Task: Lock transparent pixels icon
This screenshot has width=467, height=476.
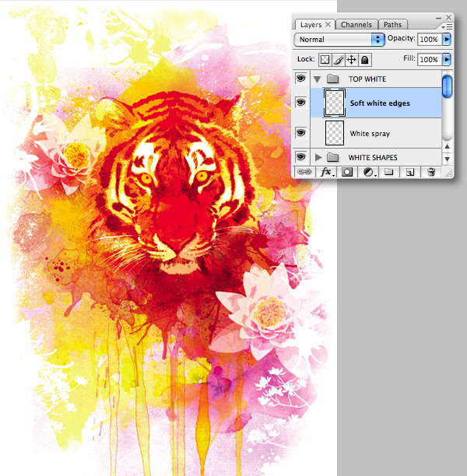Action: (x=325, y=60)
